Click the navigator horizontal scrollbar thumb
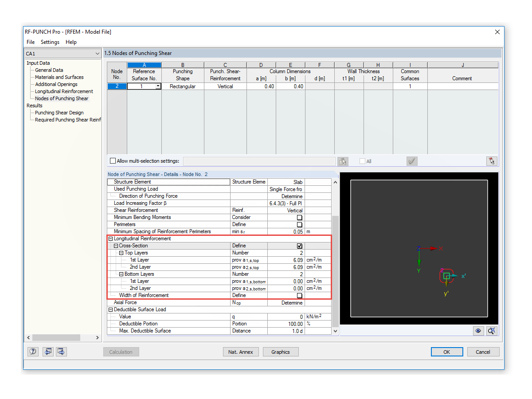Screen dimensions: 532x399 (x=56, y=338)
